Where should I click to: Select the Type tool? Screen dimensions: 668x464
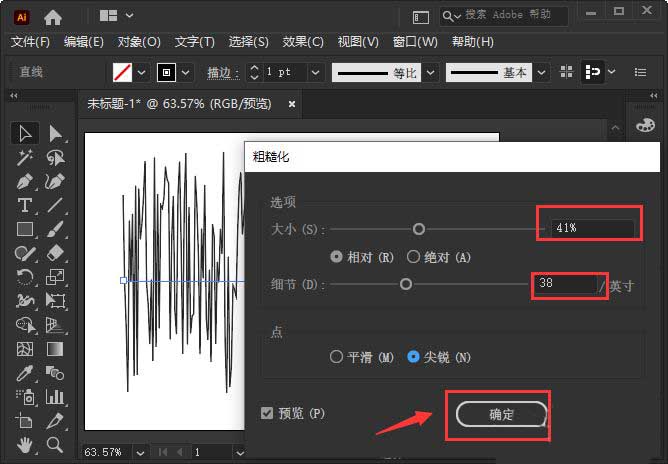click(x=25, y=205)
